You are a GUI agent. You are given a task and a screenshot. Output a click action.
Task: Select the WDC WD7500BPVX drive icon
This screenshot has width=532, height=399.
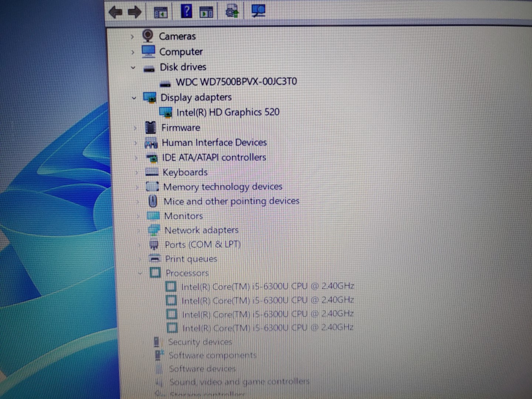[x=165, y=83]
